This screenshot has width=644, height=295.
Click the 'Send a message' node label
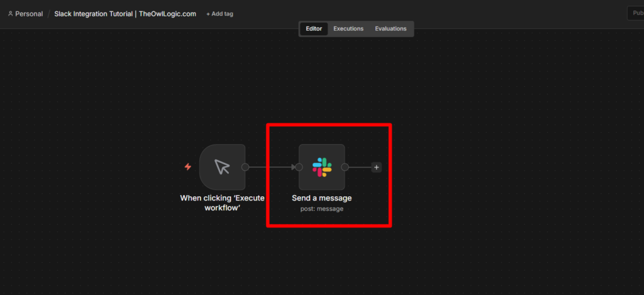point(321,198)
